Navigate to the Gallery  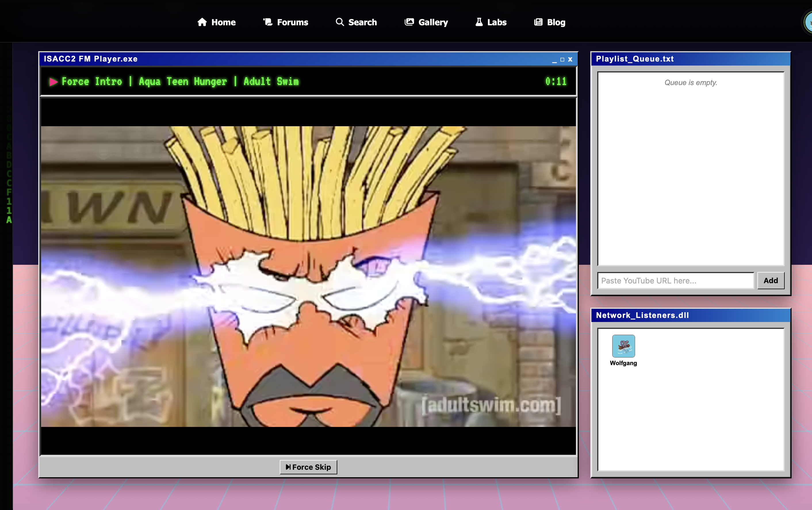(x=426, y=22)
